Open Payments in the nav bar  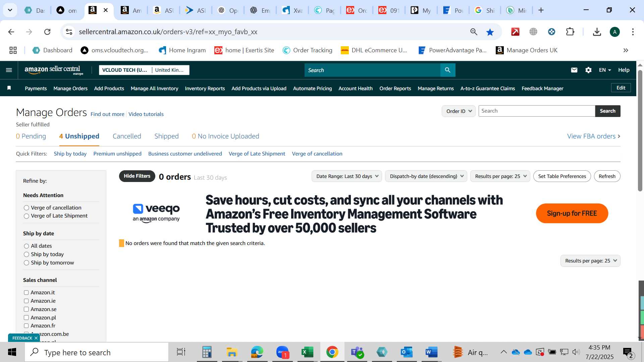36,88
